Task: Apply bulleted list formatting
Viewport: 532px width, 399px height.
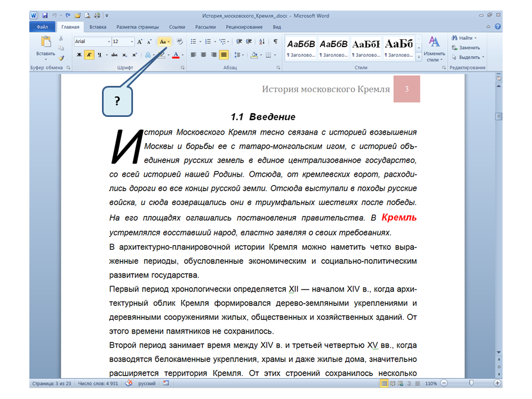Action: 195,42
